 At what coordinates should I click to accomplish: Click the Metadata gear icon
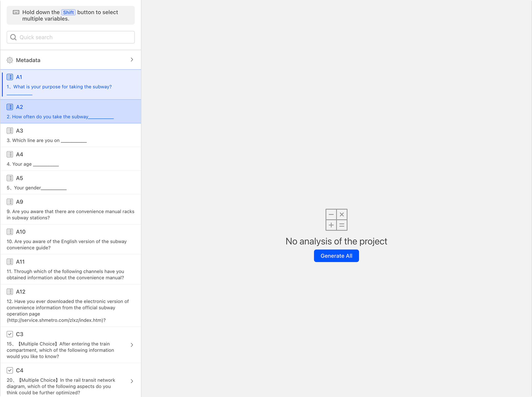click(x=10, y=60)
